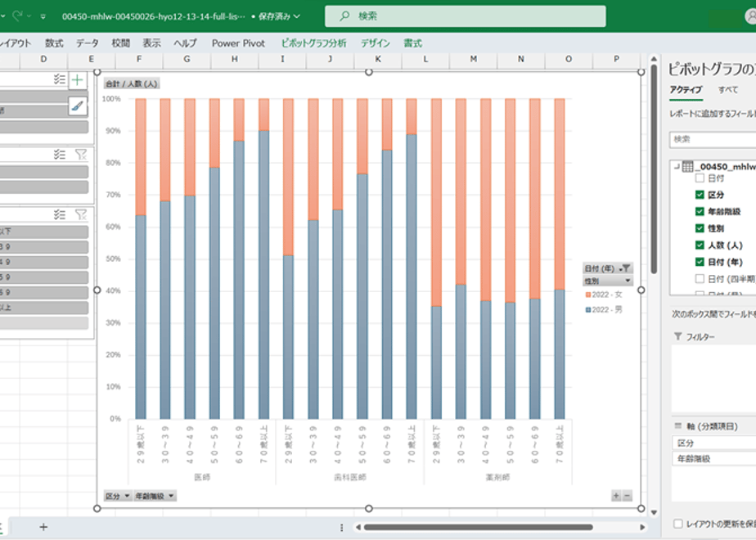The width and height of the screenshot is (756, 540).
Task: Click the 年齢階級 item in axis area
Action: click(713, 459)
